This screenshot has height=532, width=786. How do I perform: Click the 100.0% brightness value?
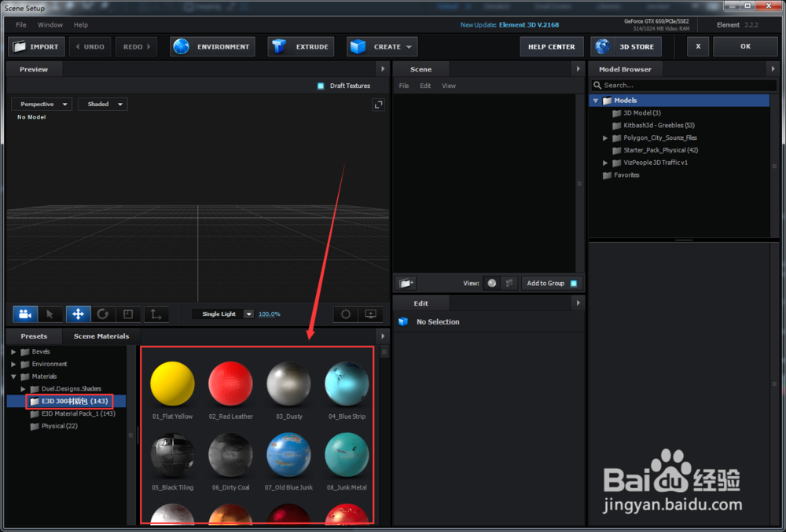pos(269,314)
